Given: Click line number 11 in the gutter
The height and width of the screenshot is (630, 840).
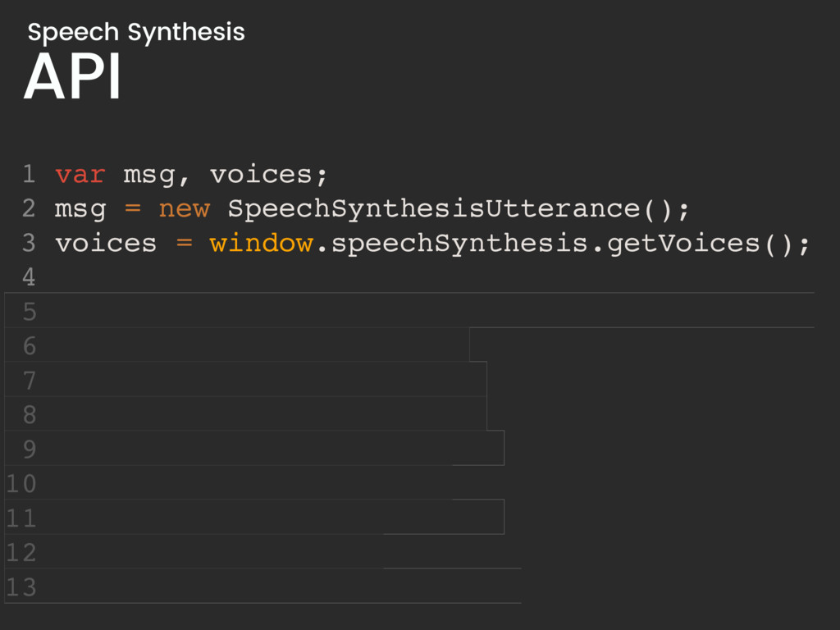Looking at the screenshot, I should [x=21, y=518].
